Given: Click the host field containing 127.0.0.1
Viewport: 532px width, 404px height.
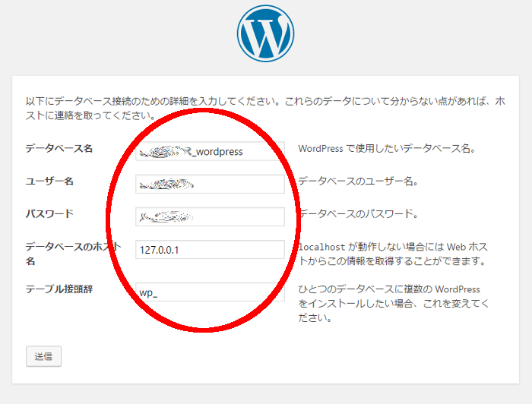Looking at the screenshot, I should click(211, 250).
